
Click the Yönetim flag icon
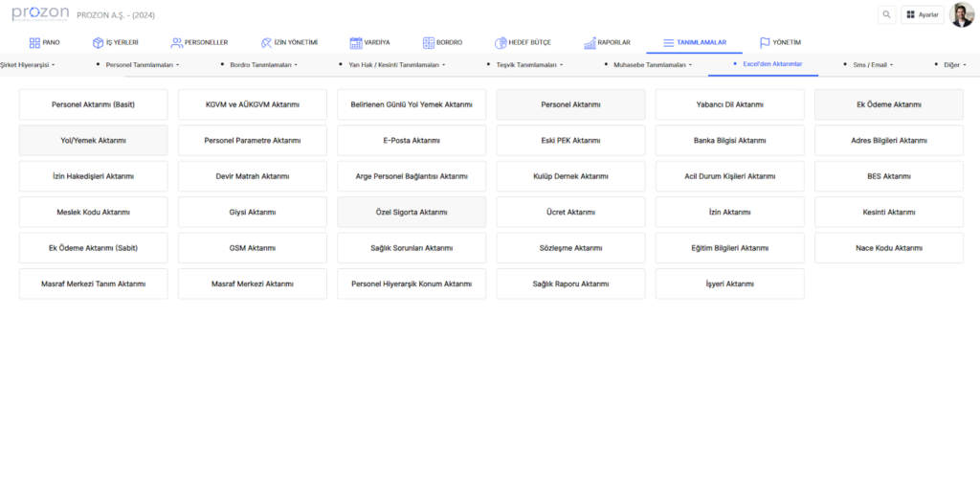pos(765,43)
